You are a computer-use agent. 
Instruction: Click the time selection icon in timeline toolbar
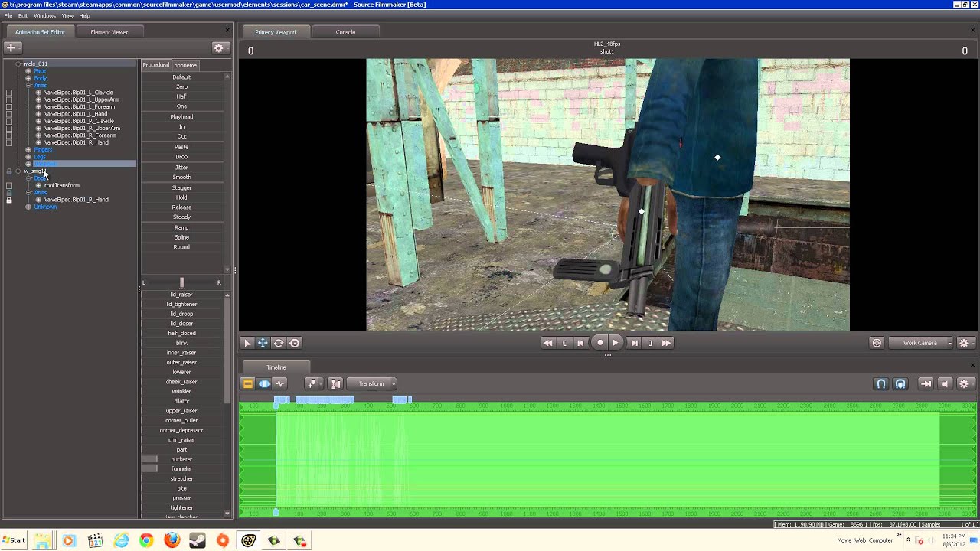coord(335,383)
